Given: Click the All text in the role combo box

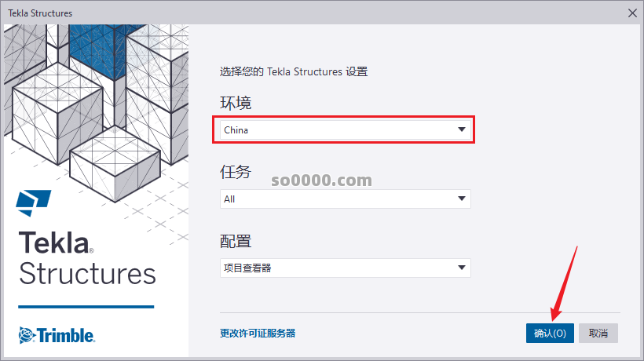Looking at the screenshot, I should pos(229,199).
